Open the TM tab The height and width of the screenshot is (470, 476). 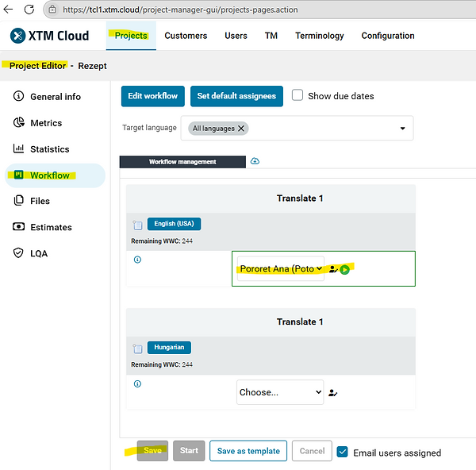tap(271, 36)
